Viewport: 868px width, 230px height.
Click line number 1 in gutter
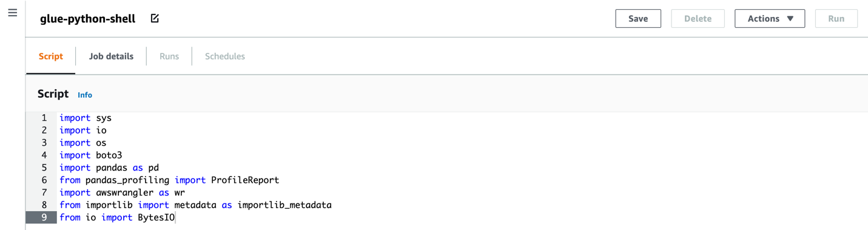click(44, 118)
